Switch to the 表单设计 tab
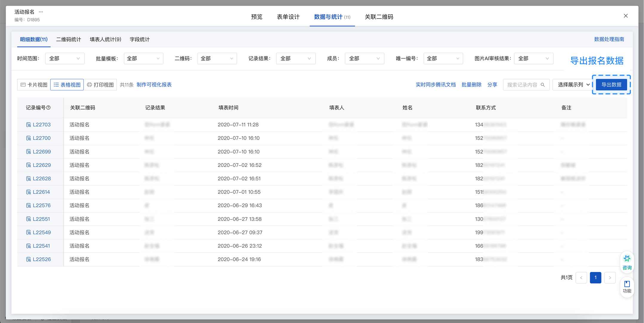 coord(288,17)
